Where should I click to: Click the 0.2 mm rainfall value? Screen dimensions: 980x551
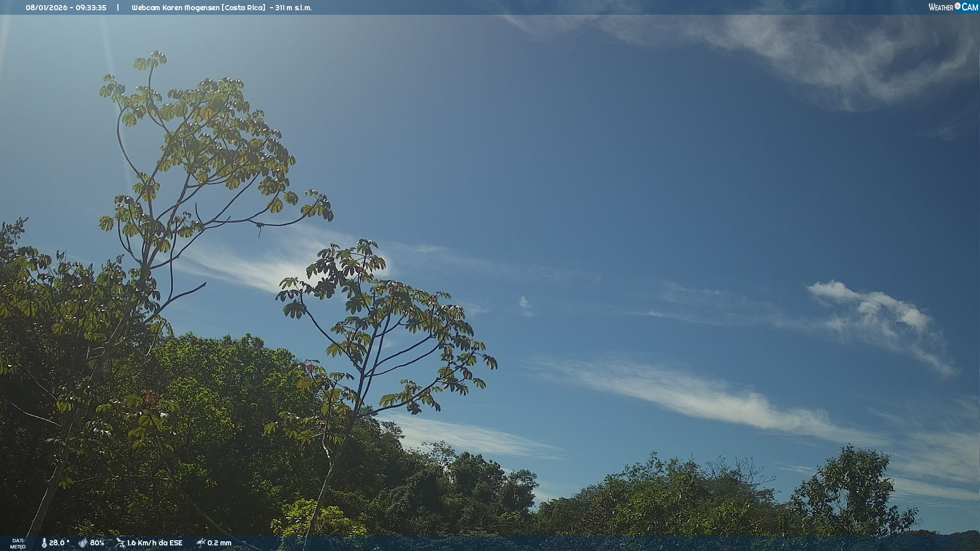coord(219,543)
